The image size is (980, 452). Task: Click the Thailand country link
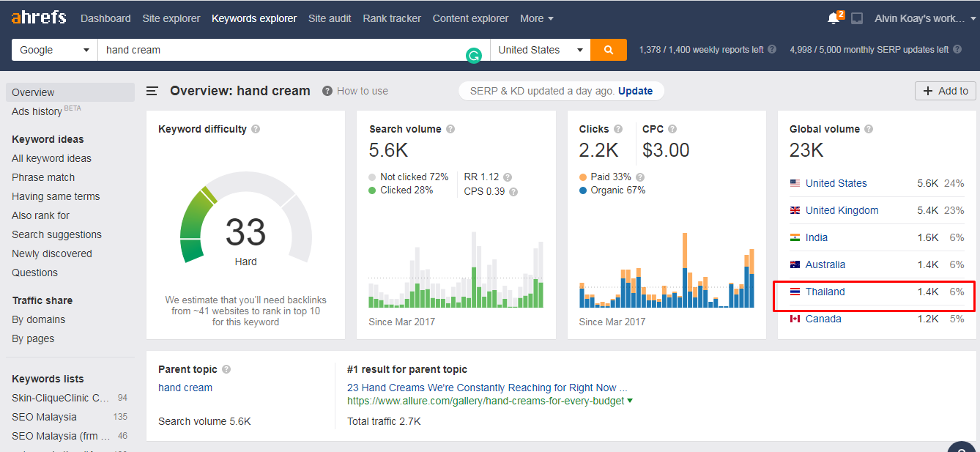(x=825, y=292)
